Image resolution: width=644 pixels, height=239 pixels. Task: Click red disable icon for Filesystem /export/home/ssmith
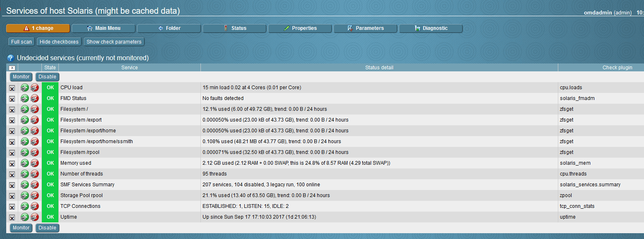35,141
